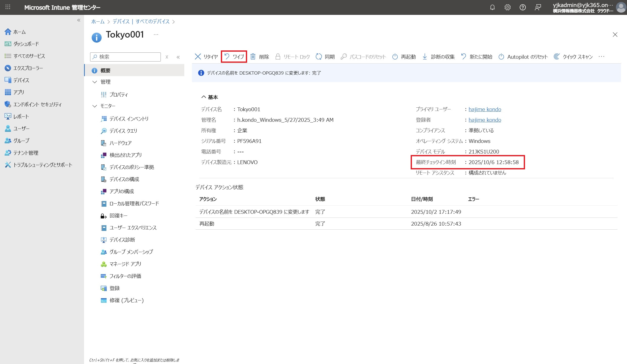The width and height of the screenshot is (627, 364).
Task: Open the toolbar overflow ellipsis menu
Action: coord(602,56)
